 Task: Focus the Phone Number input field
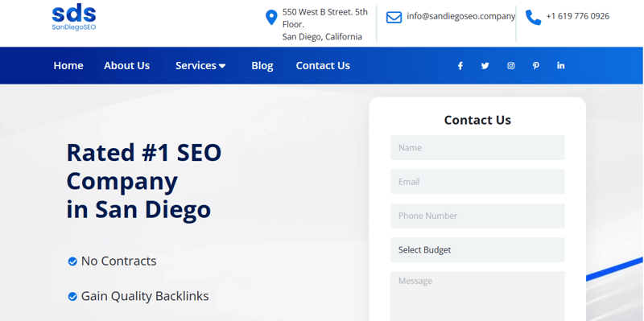pyautogui.click(x=477, y=216)
